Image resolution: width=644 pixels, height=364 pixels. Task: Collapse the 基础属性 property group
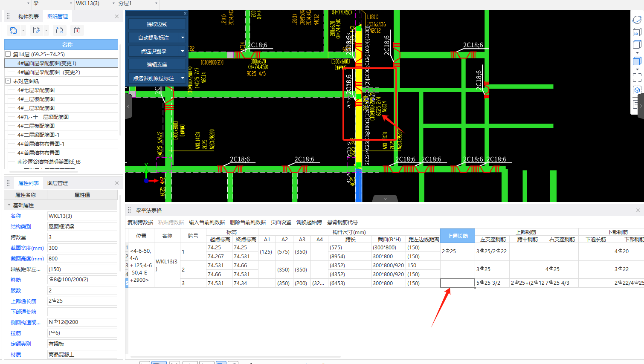point(9,205)
